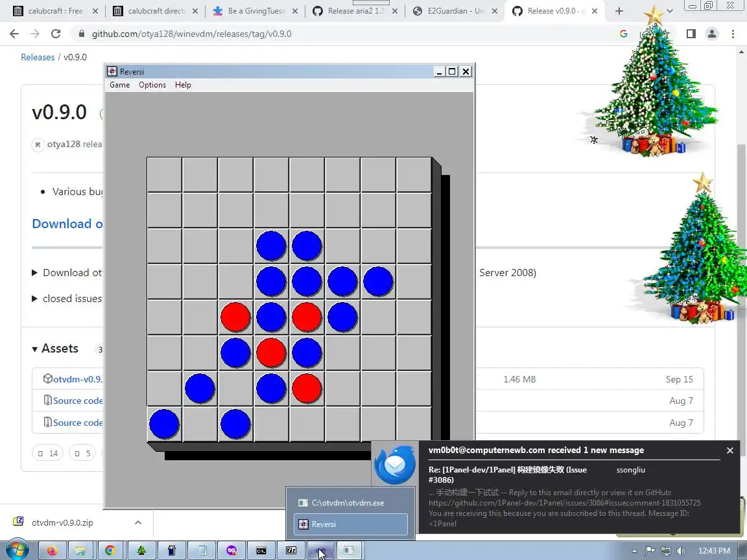Click the Download o... heading link

point(67,224)
